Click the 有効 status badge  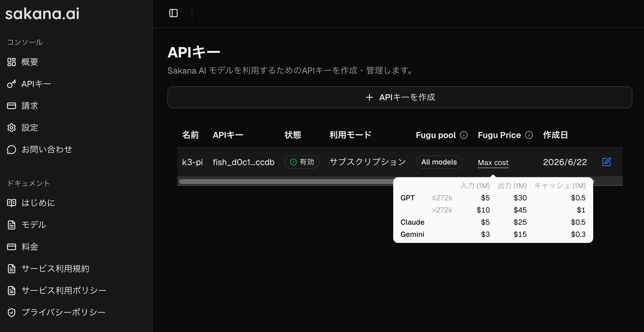(302, 162)
